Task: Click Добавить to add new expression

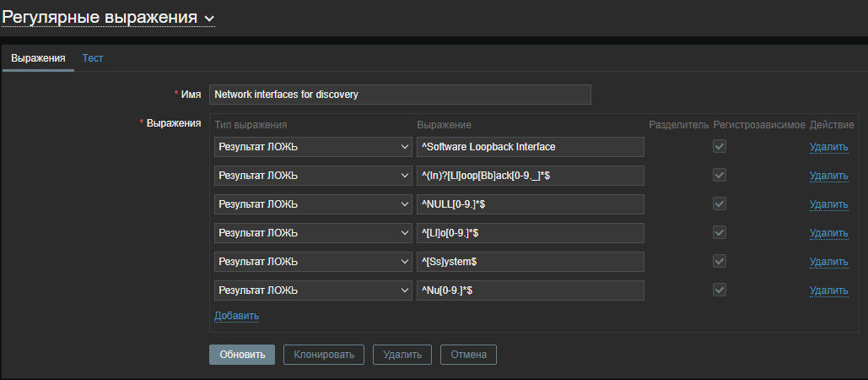Action: coord(236,316)
